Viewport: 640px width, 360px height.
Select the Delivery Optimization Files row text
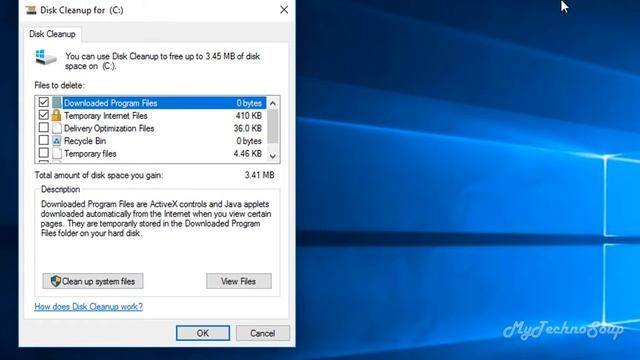point(109,128)
